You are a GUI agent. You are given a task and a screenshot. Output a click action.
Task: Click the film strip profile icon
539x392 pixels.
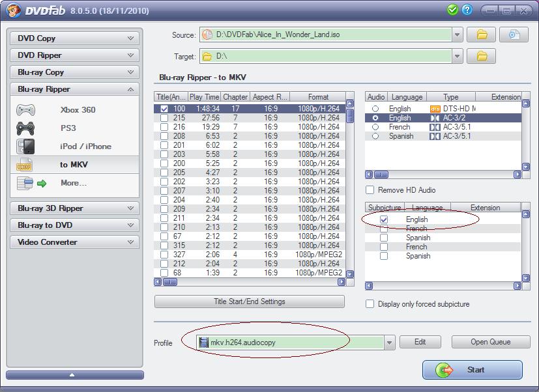point(204,343)
